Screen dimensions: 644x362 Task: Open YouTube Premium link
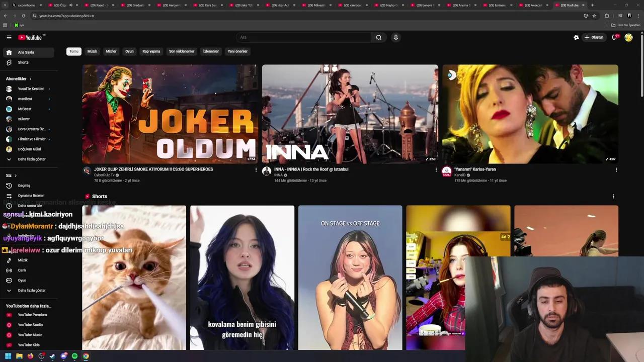(x=28, y=315)
